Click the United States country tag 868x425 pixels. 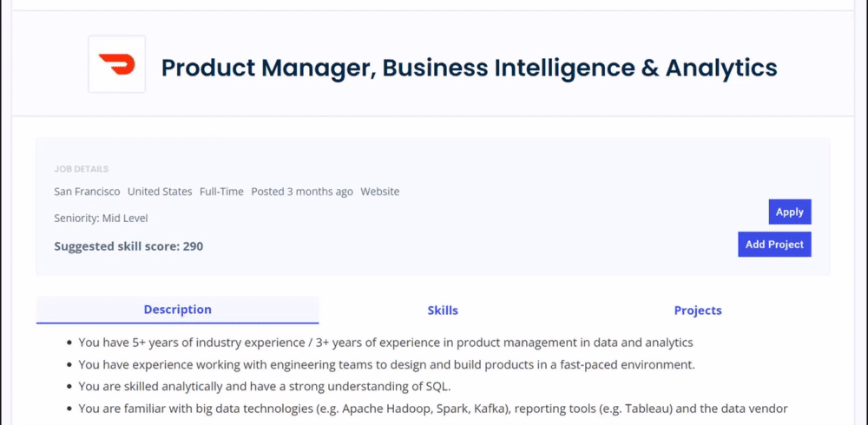[x=160, y=192]
